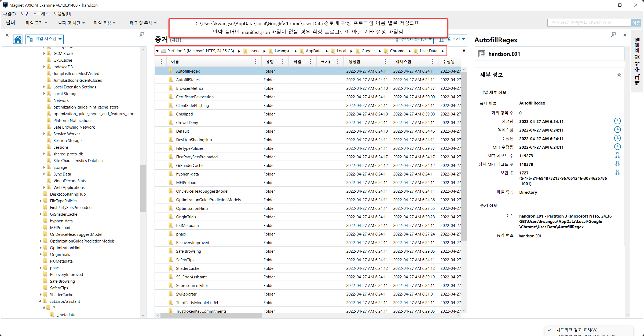Pin the details panel on the right
This screenshot has width=644, height=336.
[613, 35]
